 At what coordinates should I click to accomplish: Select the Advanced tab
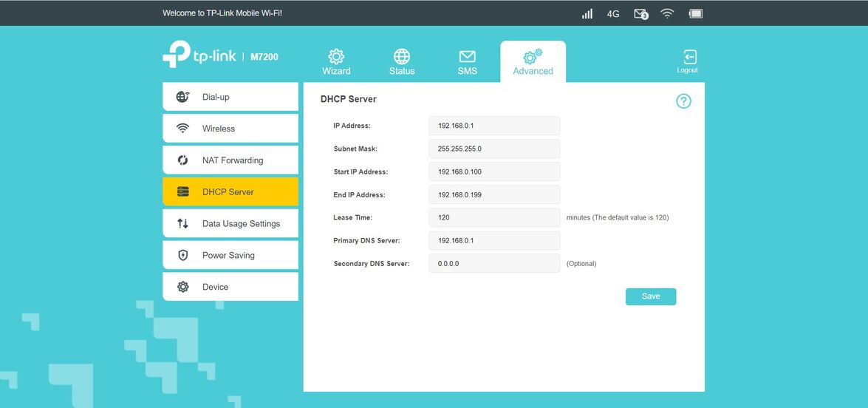[533, 62]
